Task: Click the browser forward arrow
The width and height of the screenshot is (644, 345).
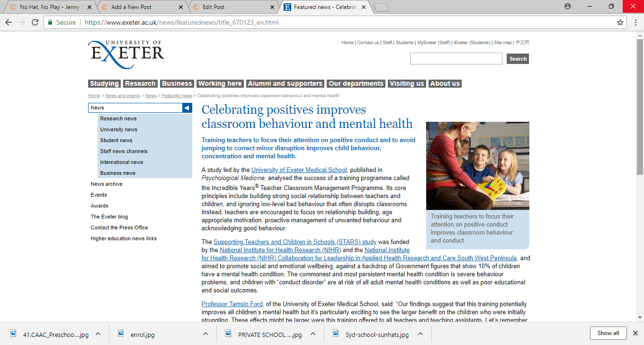Action: pyautogui.click(x=22, y=22)
